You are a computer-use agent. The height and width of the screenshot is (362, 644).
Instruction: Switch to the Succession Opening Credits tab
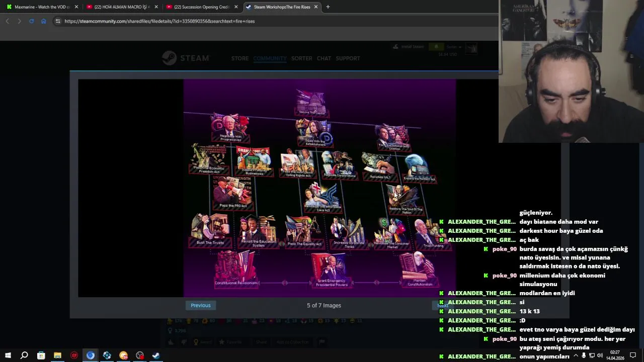[x=202, y=7]
